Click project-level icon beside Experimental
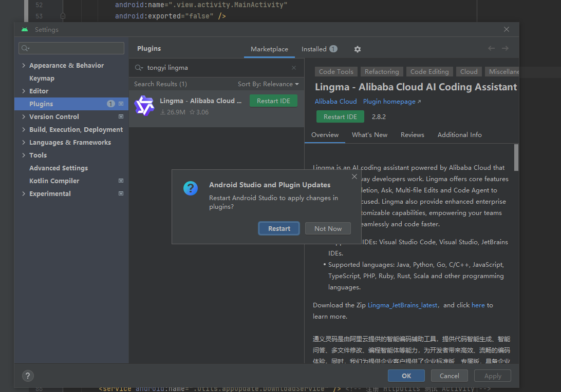The height and width of the screenshot is (392, 561). (x=121, y=193)
